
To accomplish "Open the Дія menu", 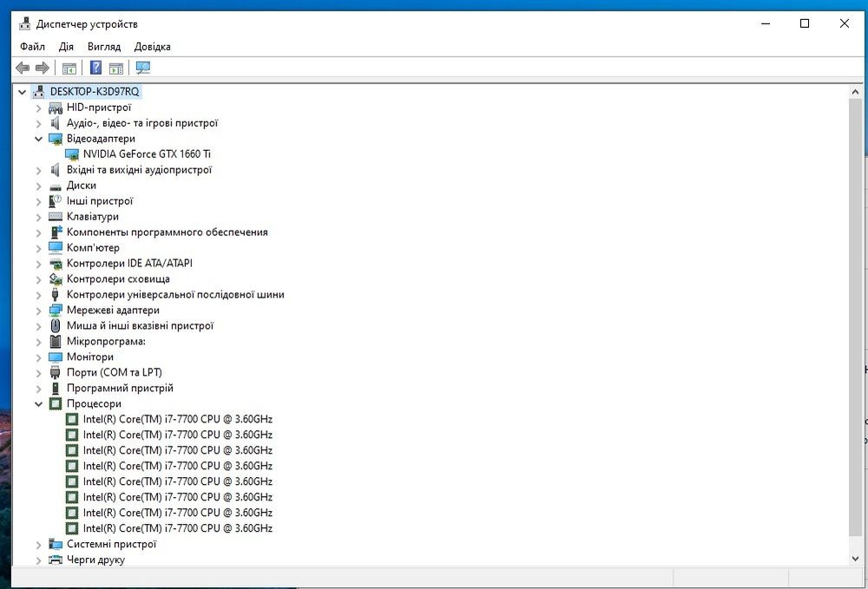I will (66, 47).
